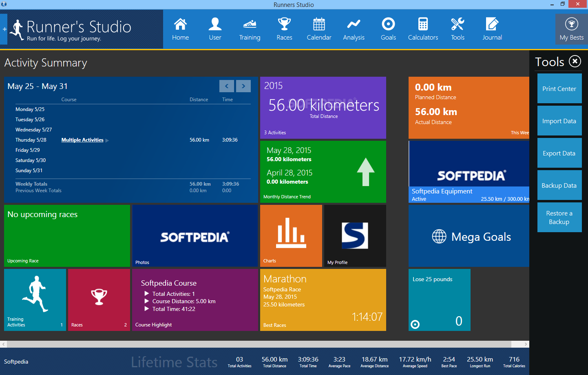Click the Export Data button
Image resolution: width=588 pixels, height=375 pixels.
coord(559,153)
